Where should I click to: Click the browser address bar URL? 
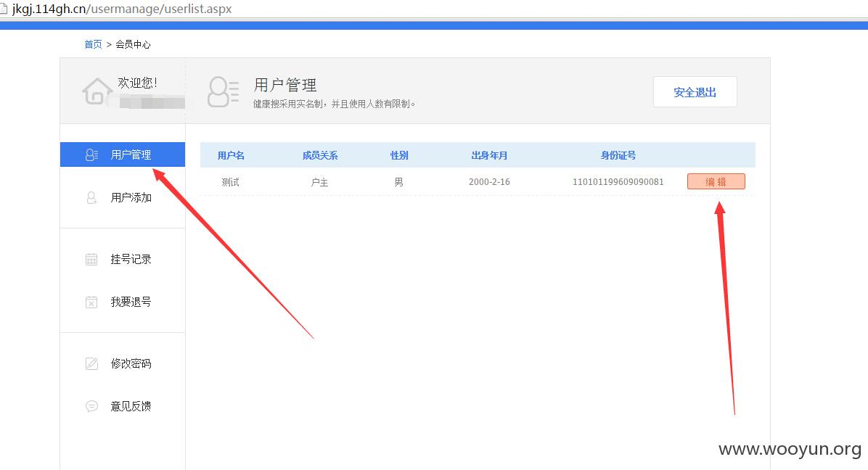(x=122, y=9)
